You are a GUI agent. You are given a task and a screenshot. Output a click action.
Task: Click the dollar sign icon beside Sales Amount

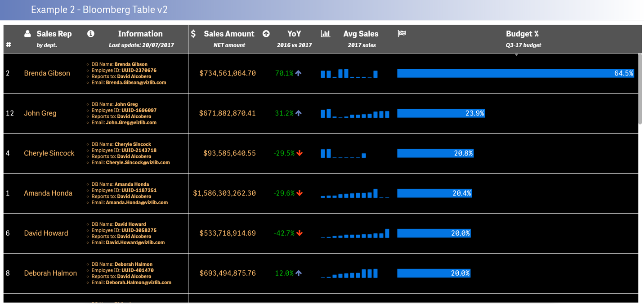(x=193, y=34)
